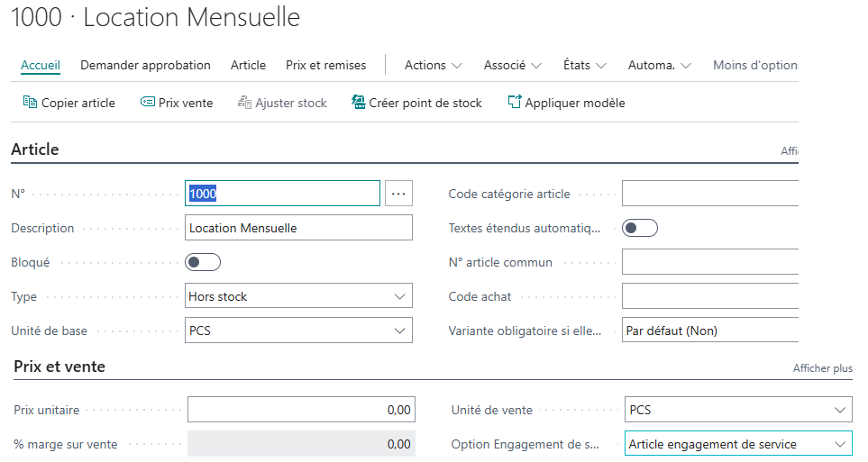Click the Ajuster stock icon

pyautogui.click(x=244, y=103)
